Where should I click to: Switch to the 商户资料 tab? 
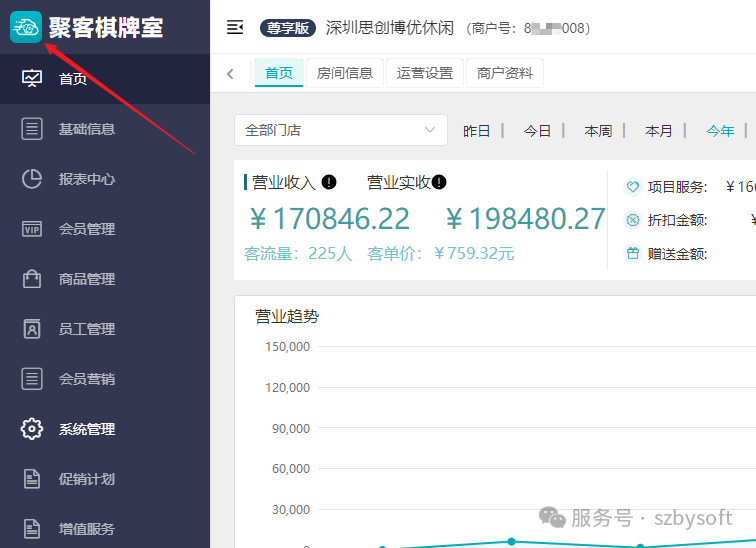coord(505,73)
